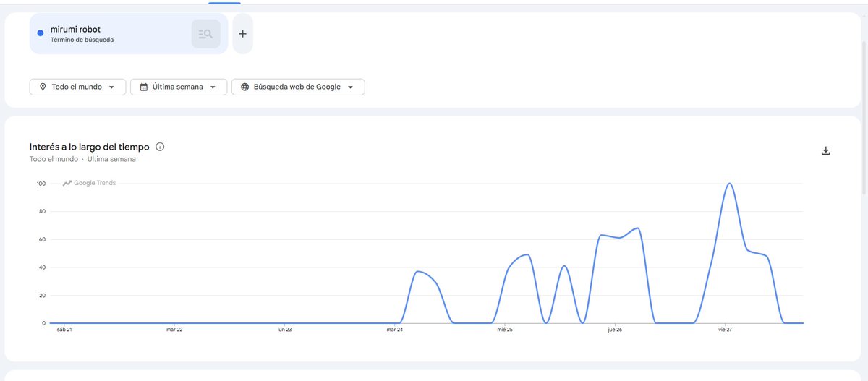Click the search term explore icon
Image resolution: width=868 pixels, height=381 pixels.
(x=205, y=34)
